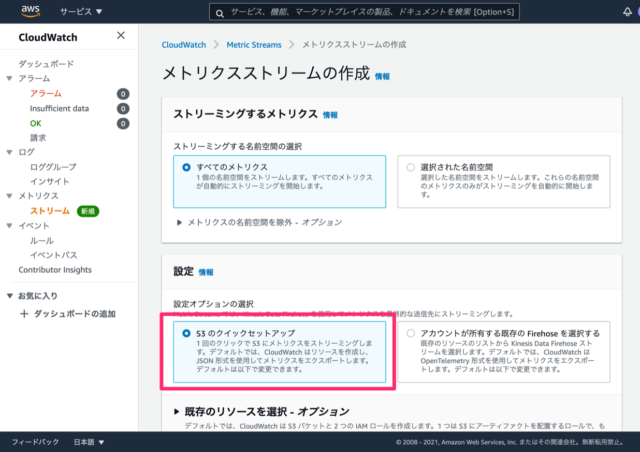
Task: Open 情報 link beside ストリーミングするメトリクス
Action: tap(330, 115)
